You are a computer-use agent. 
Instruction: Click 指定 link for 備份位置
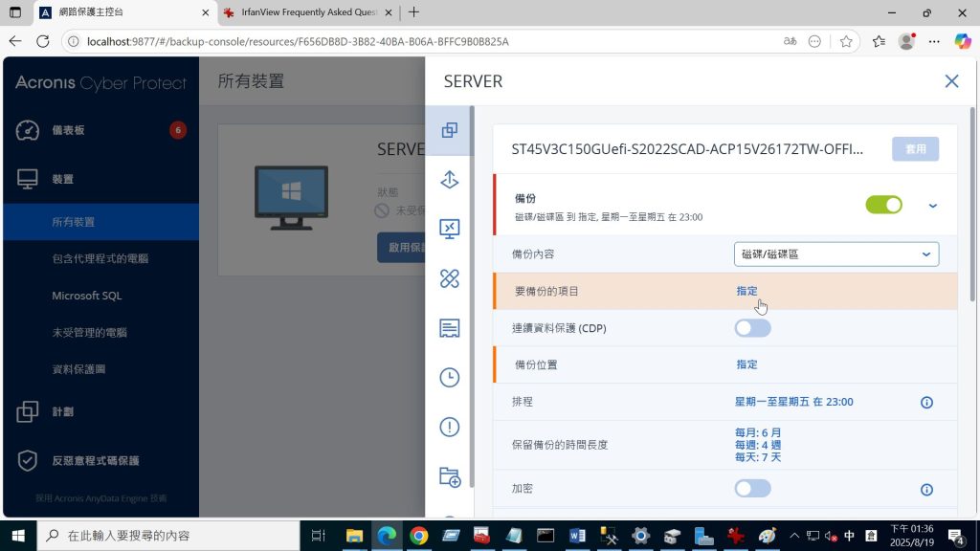coord(746,364)
